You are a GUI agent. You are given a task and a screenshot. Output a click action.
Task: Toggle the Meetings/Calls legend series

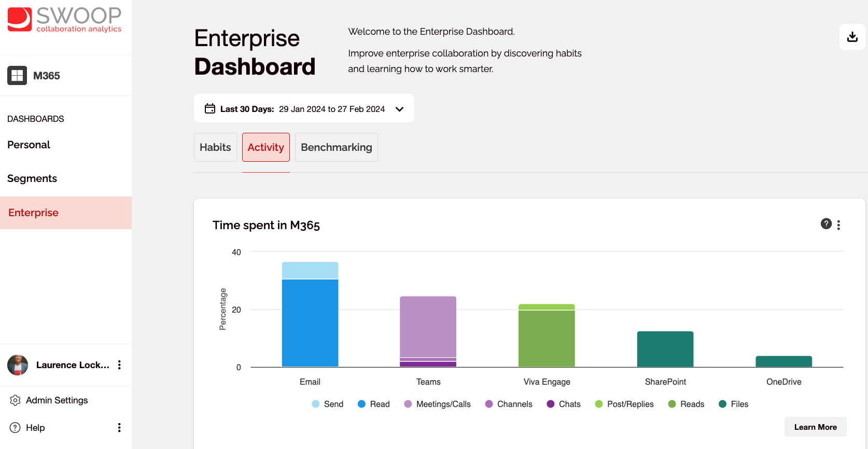point(437,404)
